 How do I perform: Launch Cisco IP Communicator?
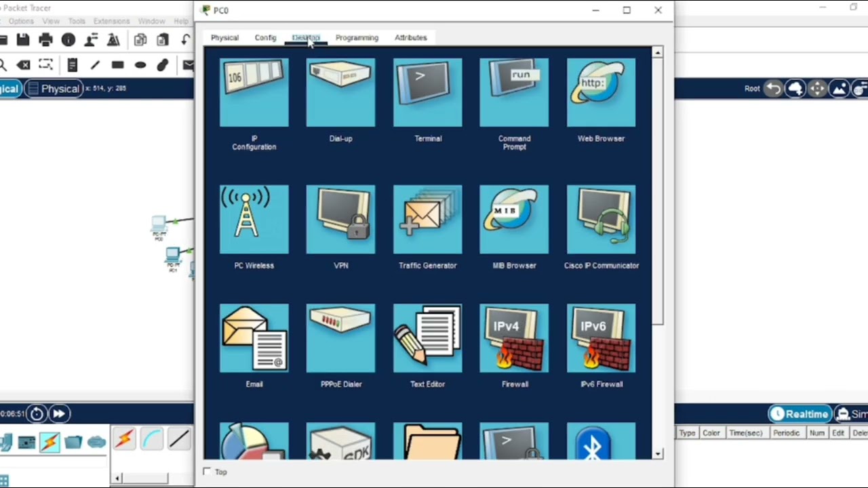(x=601, y=220)
